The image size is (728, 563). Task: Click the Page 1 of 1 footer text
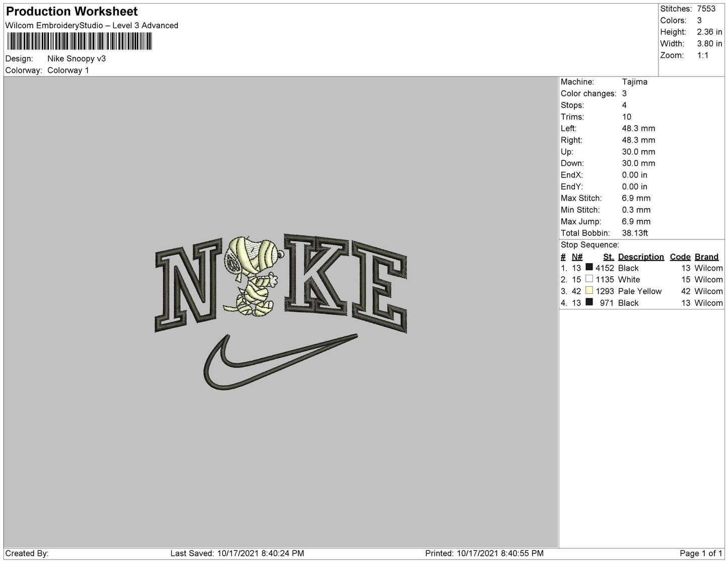point(701,553)
